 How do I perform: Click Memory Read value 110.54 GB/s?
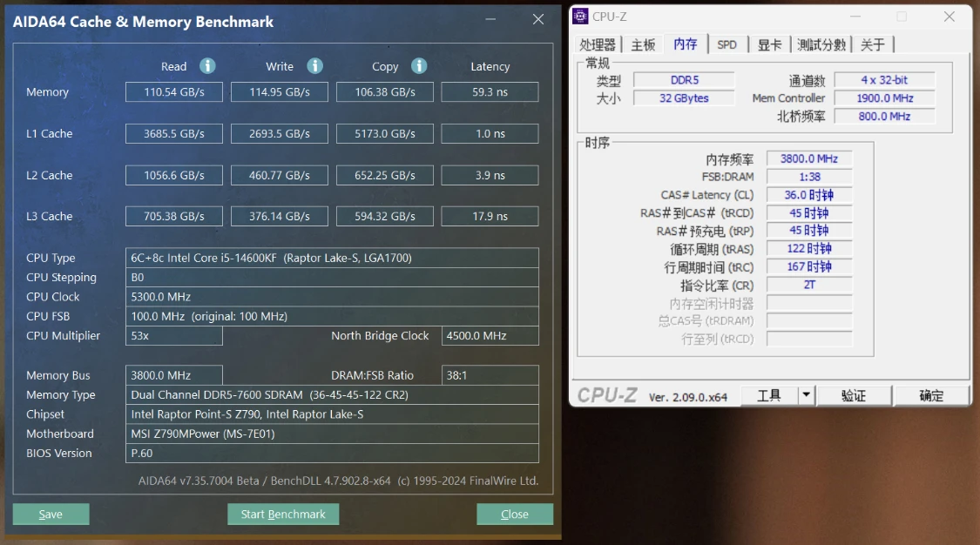tap(173, 91)
